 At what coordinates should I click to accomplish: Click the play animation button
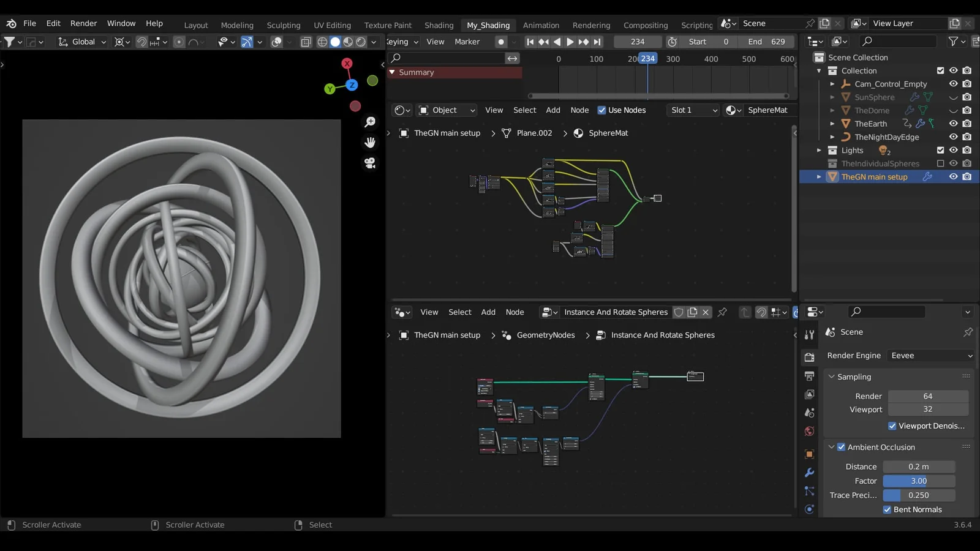click(x=570, y=42)
